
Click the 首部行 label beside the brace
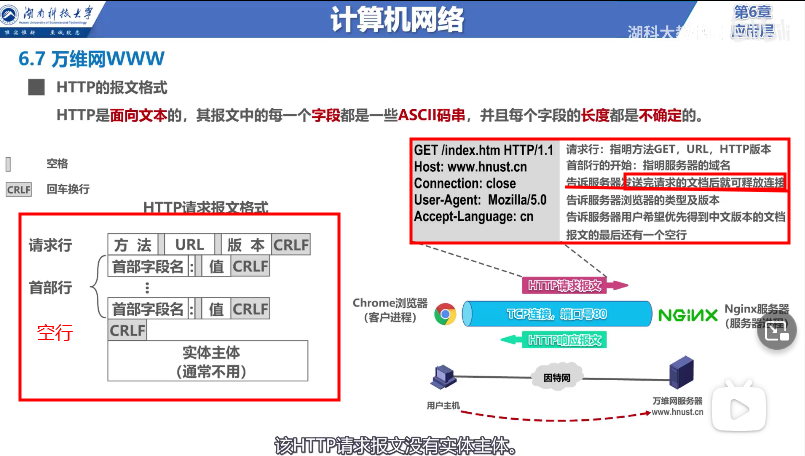point(50,288)
